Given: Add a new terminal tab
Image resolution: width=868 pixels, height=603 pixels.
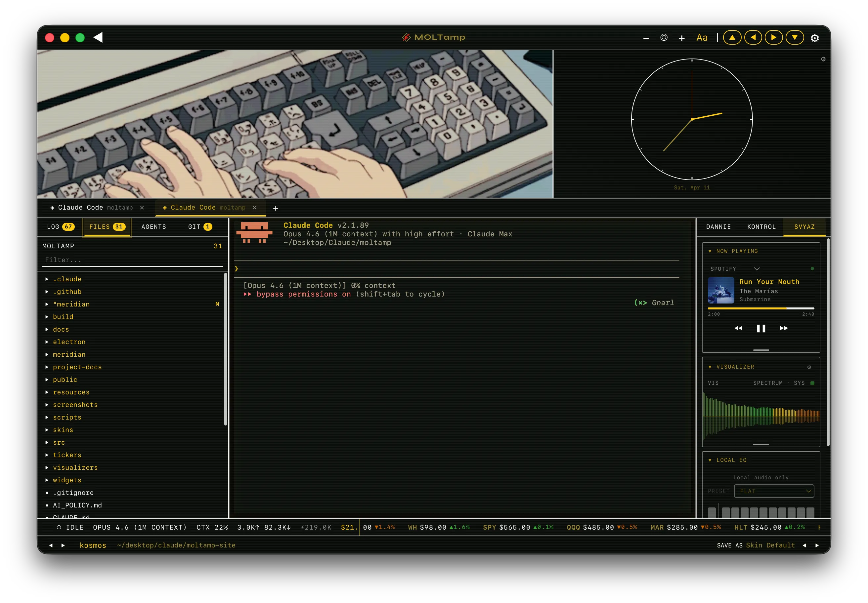Looking at the screenshot, I should point(276,208).
